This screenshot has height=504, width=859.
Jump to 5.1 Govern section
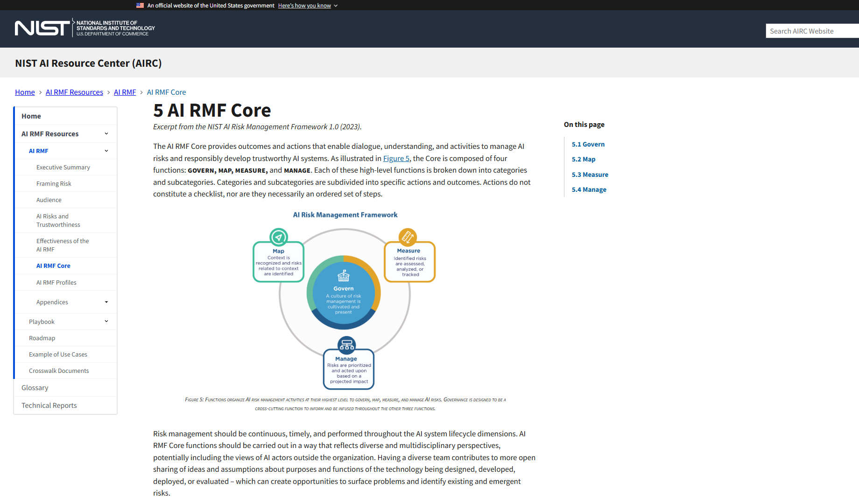point(588,144)
